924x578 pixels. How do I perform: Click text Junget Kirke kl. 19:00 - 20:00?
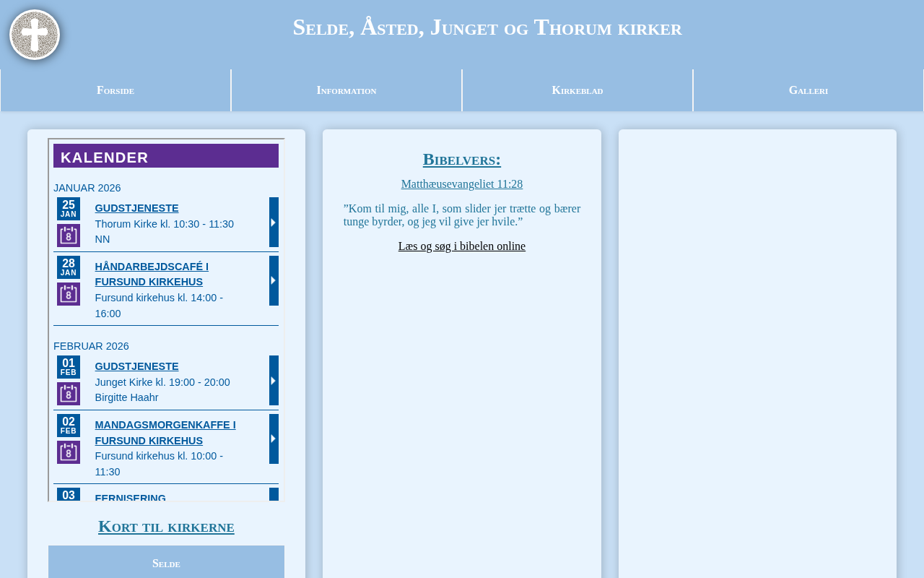(162, 382)
